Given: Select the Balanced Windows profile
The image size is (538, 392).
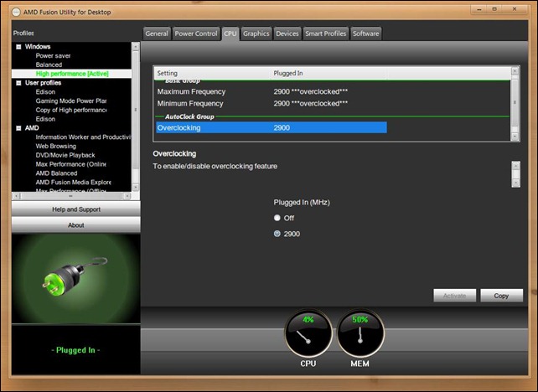Looking at the screenshot, I should coord(49,64).
